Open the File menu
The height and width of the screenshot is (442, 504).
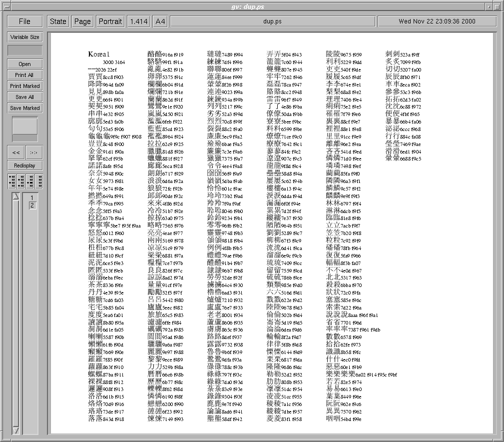[24, 21]
